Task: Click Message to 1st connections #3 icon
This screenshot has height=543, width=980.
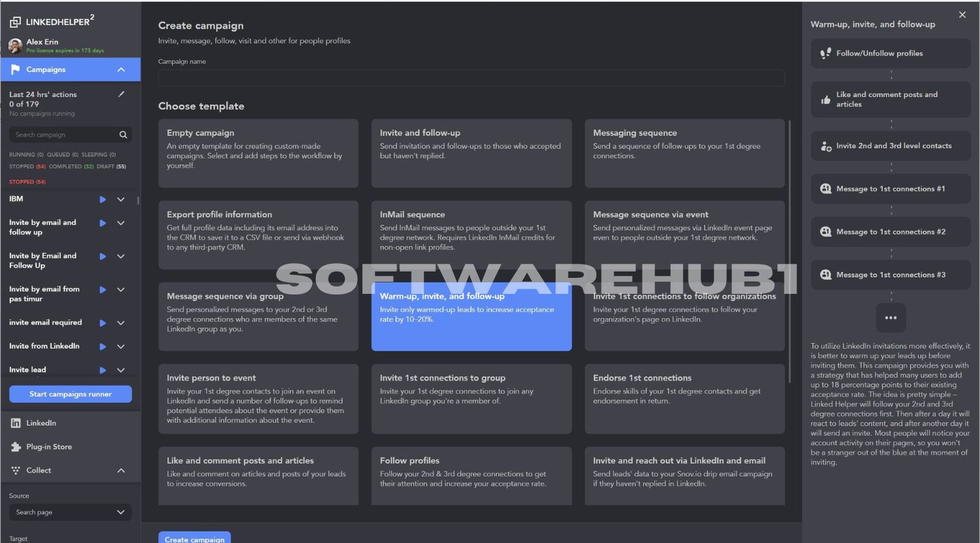Action: click(826, 275)
